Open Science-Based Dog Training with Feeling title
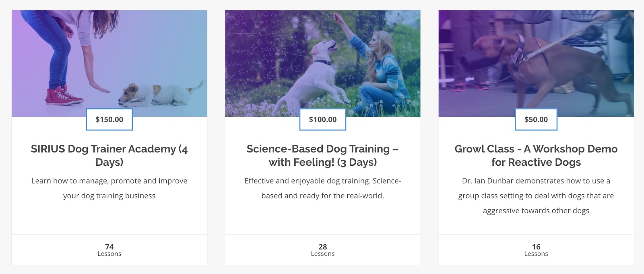This screenshot has height=274, width=644. coord(322,155)
